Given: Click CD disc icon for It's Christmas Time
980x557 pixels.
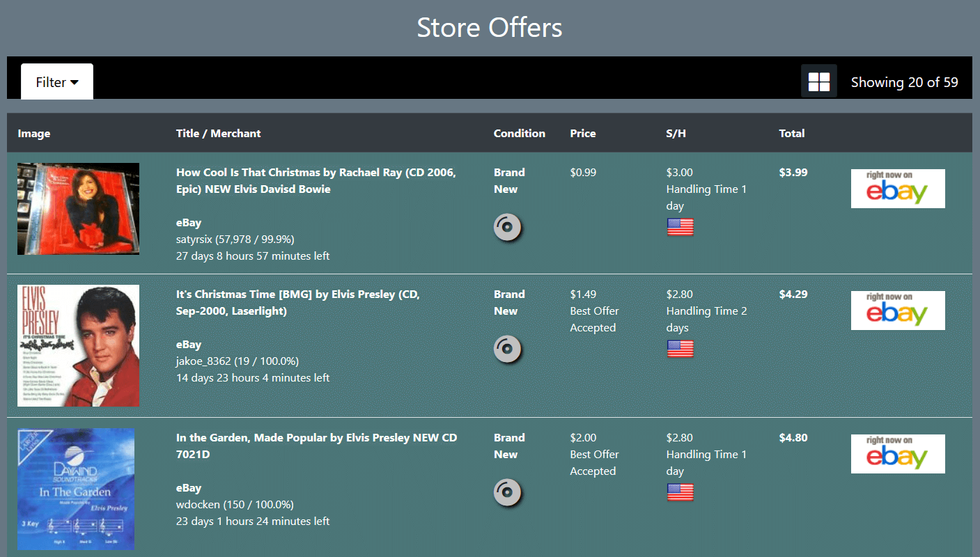Looking at the screenshot, I should [x=508, y=350].
